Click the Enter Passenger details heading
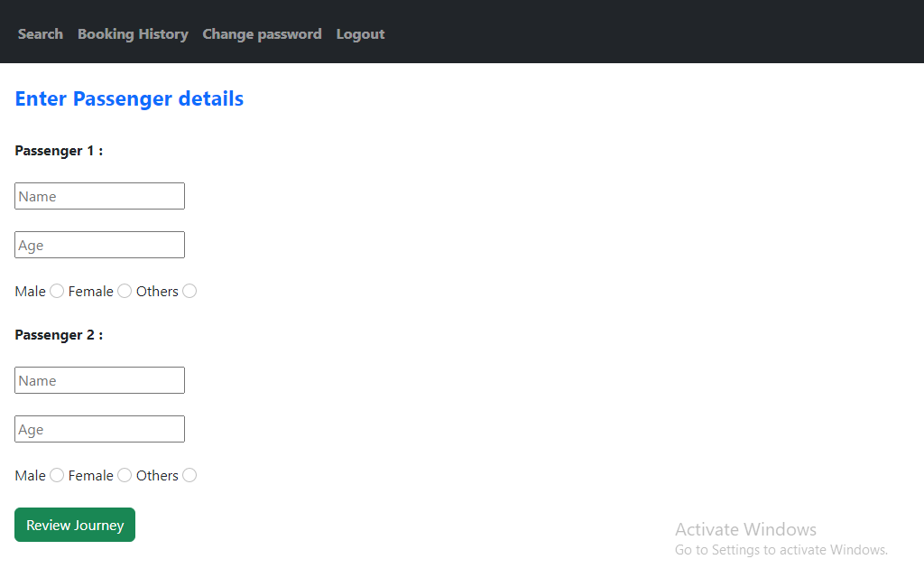The height and width of the screenshot is (587, 924). [129, 98]
